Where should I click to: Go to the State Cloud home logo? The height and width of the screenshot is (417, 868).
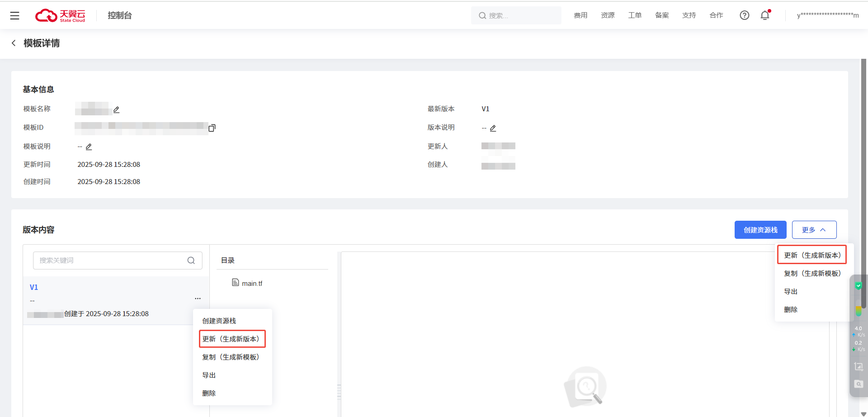(x=60, y=15)
